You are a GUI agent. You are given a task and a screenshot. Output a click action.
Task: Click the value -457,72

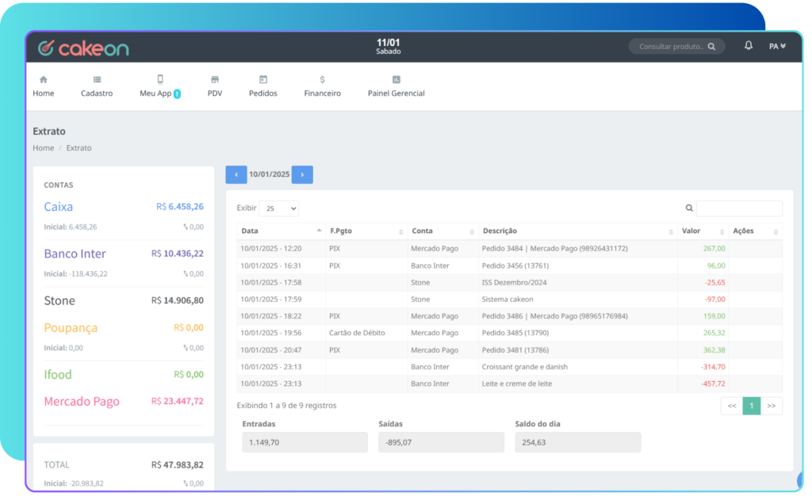point(713,384)
